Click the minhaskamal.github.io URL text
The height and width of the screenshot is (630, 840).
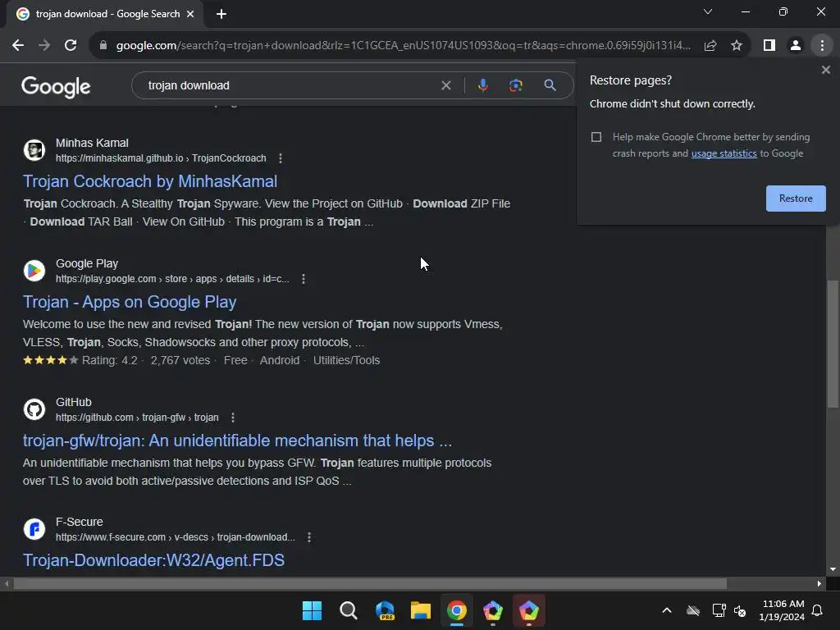point(161,158)
